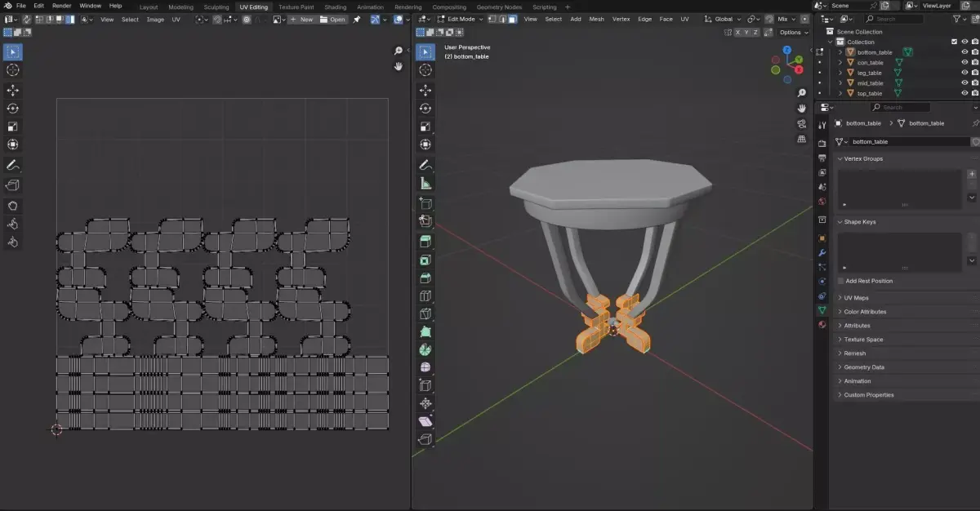Click the Open image button
The image size is (980, 511).
[x=332, y=19]
